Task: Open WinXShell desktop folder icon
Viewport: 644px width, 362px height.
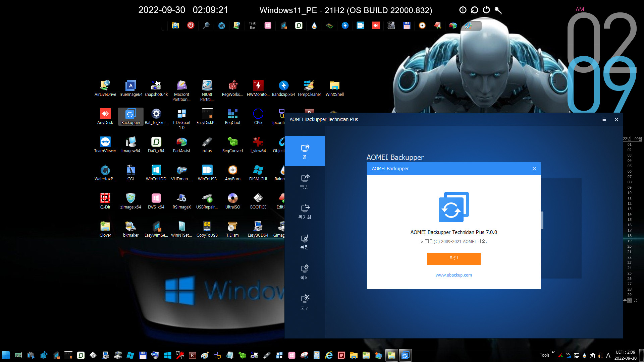Action: 334,88
